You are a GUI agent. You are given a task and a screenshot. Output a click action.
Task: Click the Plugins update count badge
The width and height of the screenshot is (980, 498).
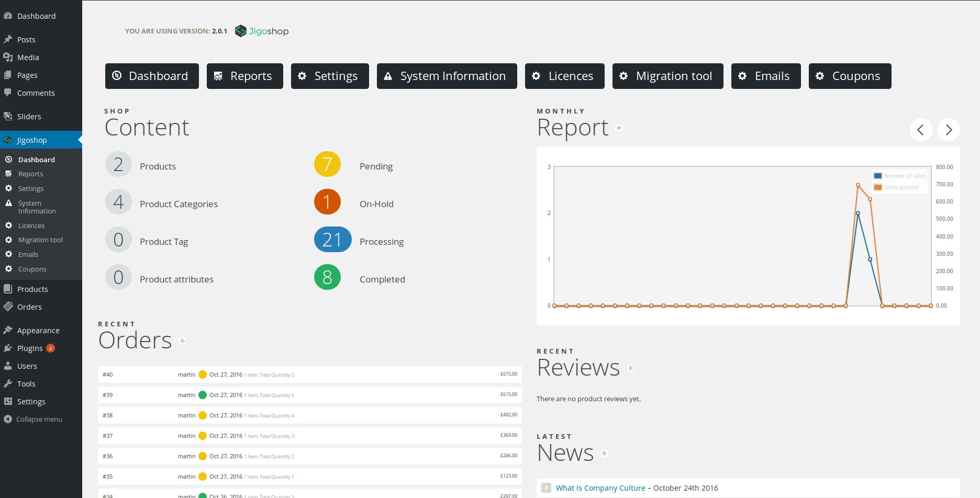click(50, 348)
